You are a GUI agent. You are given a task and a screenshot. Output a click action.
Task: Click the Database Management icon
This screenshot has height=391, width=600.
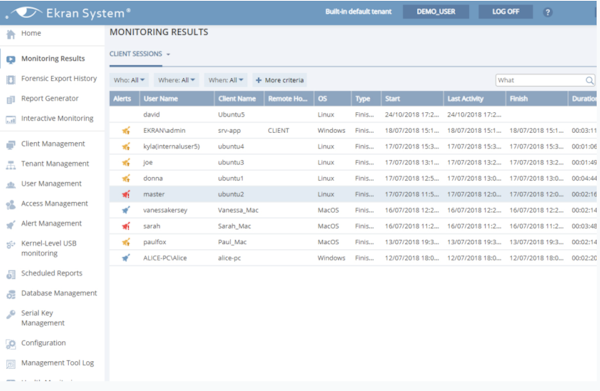(11, 294)
